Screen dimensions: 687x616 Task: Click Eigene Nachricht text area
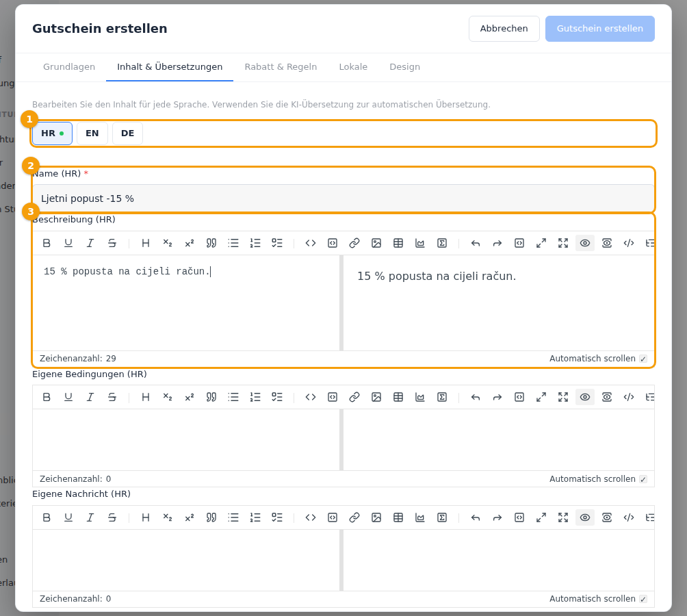click(186, 561)
